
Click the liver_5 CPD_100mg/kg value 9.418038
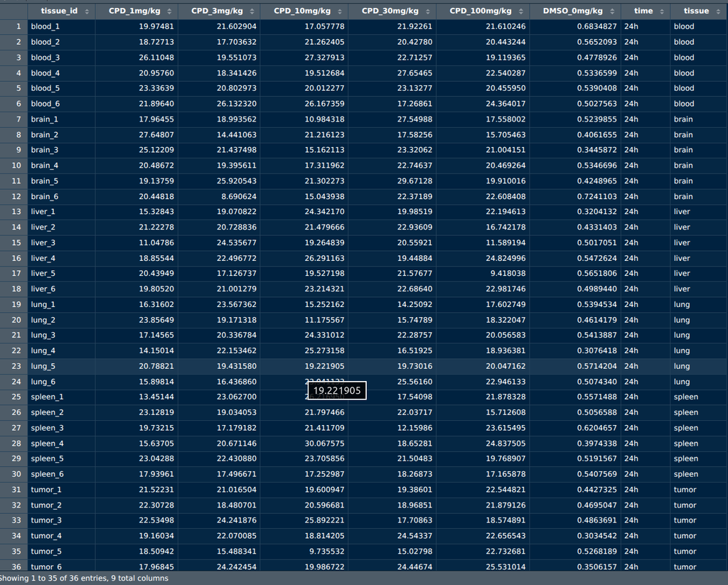tap(508, 274)
